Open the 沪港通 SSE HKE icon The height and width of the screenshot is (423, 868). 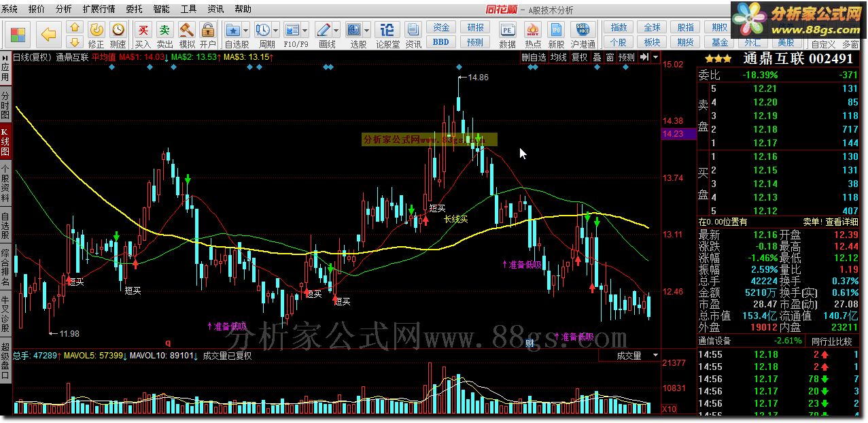pos(584,34)
